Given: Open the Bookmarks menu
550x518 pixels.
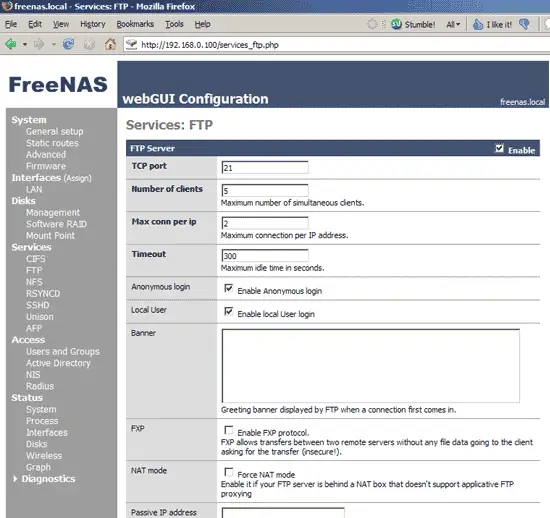Looking at the screenshot, I should (135, 24).
